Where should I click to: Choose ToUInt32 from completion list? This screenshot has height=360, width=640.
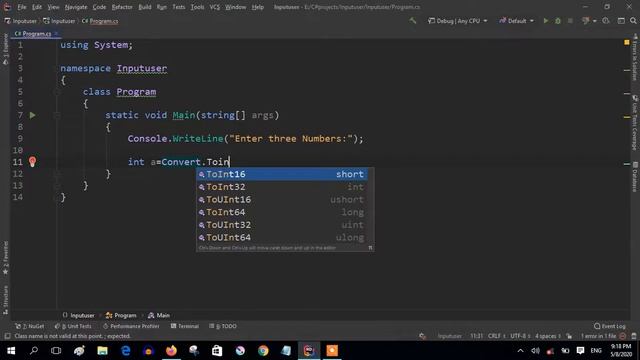[282, 225]
